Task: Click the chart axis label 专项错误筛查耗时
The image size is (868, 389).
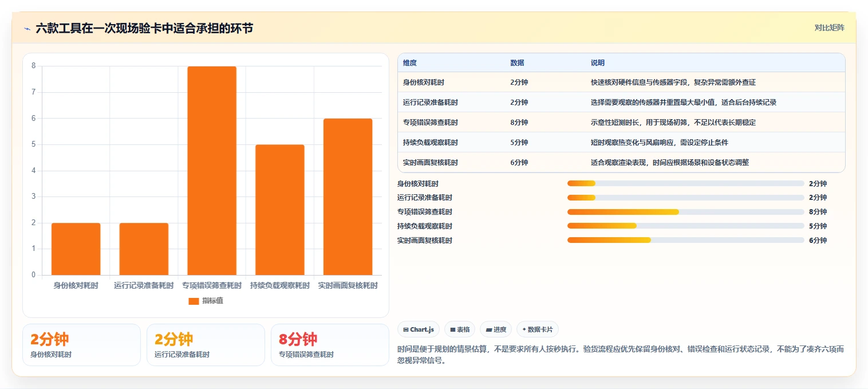Action: pos(212,285)
